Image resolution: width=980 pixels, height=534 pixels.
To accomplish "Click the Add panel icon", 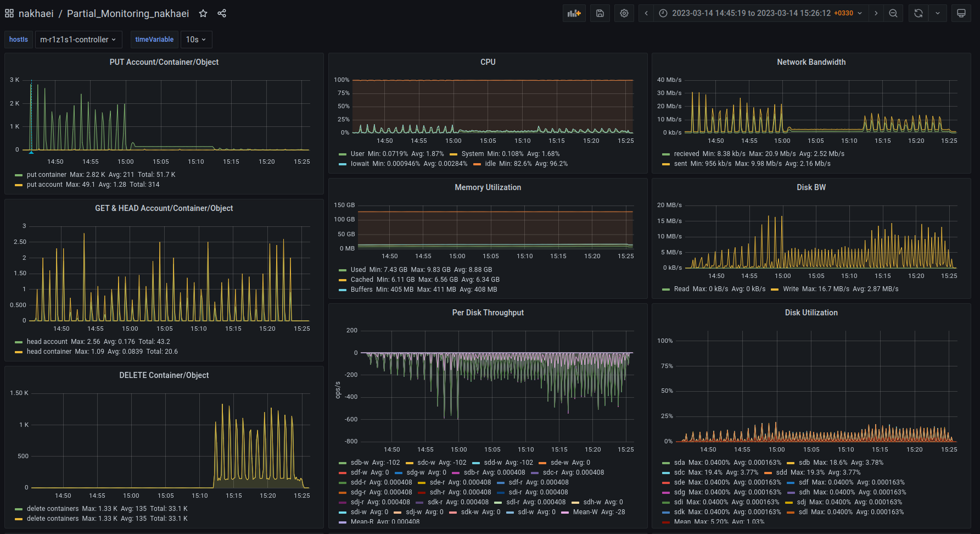I will tap(574, 13).
